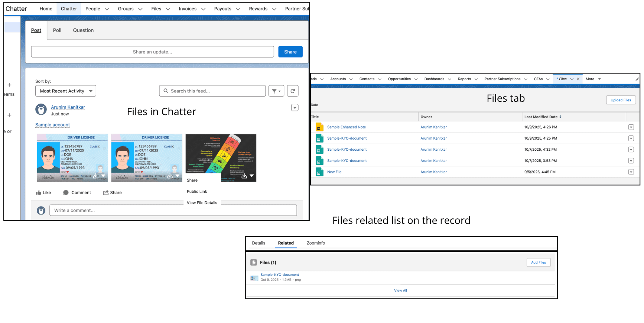Click the Comment speech bubble icon
The height and width of the screenshot is (323, 644).
click(66, 193)
